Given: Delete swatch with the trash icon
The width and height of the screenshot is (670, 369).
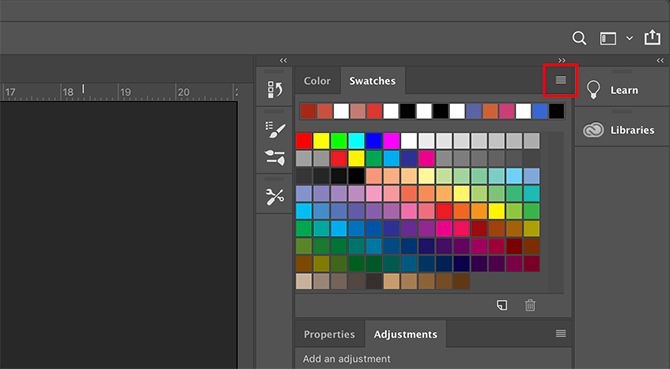Looking at the screenshot, I should 530,305.
